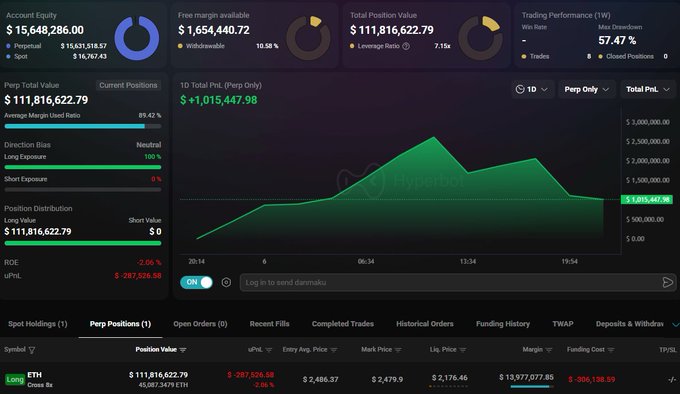The image size is (680, 394).
Task: Open the Funding History tab
Action: [503, 324]
